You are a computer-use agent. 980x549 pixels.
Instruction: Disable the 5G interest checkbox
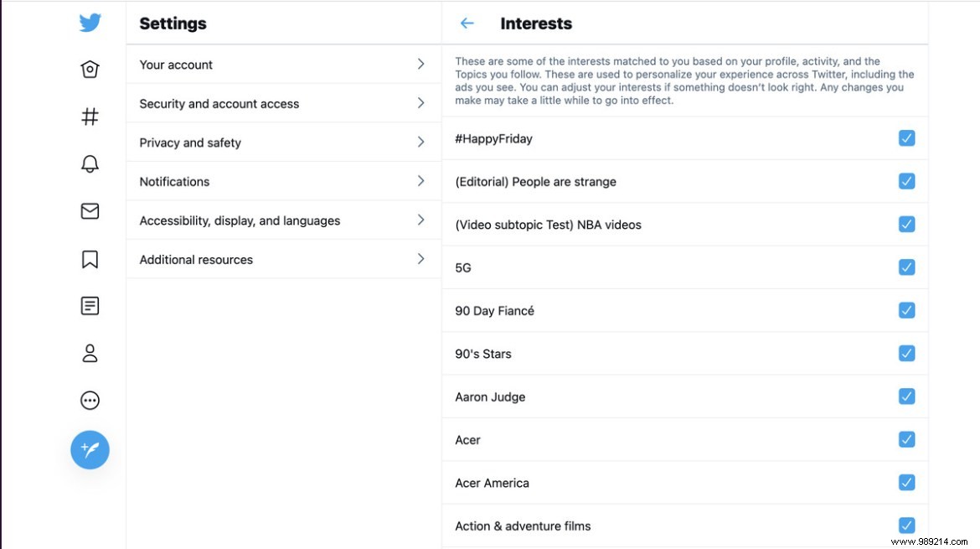click(x=906, y=267)
